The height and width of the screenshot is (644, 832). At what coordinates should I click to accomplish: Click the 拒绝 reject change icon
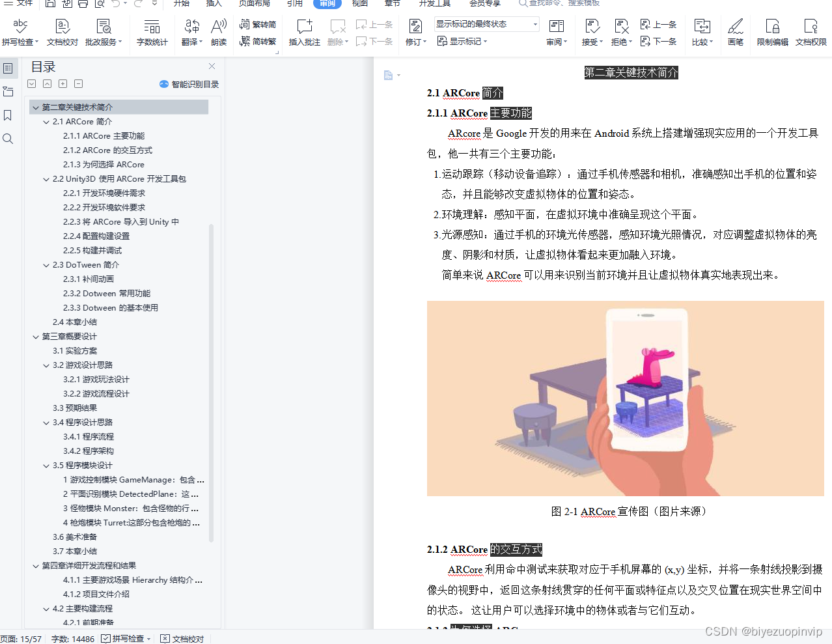click(x=621, y=31)
